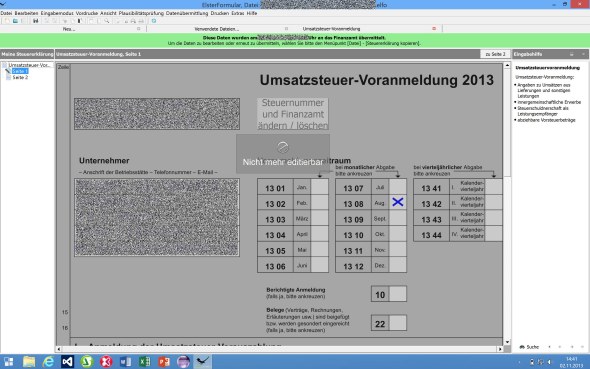Click the open folder toolbar icon
Screen dimensions: 590x369
(x=15, y=21)
